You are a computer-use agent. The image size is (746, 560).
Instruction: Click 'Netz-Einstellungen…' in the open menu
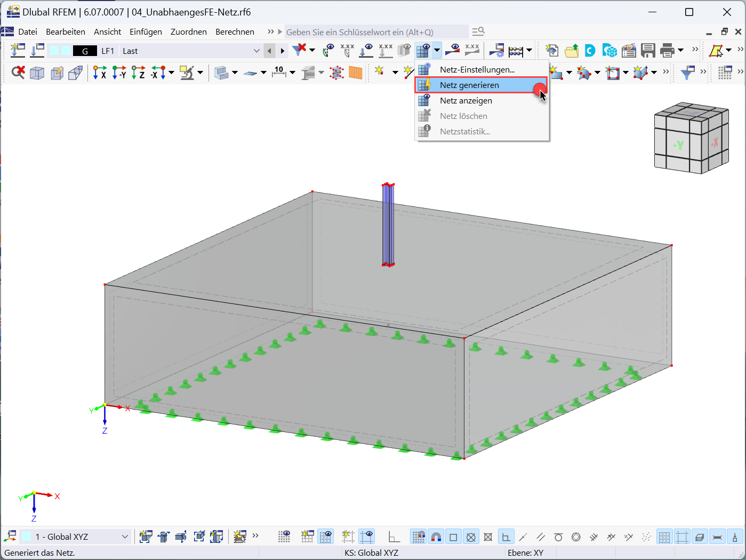(x=476, y=69)
